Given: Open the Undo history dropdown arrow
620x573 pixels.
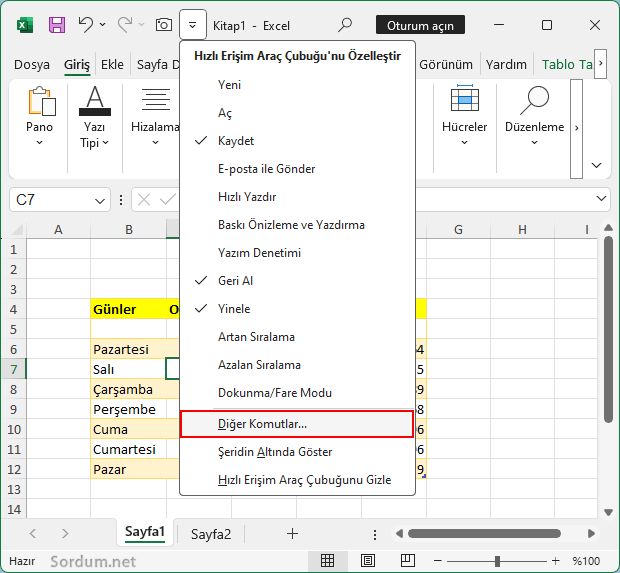Looking at the screenshot, I should tap(102, 25).
